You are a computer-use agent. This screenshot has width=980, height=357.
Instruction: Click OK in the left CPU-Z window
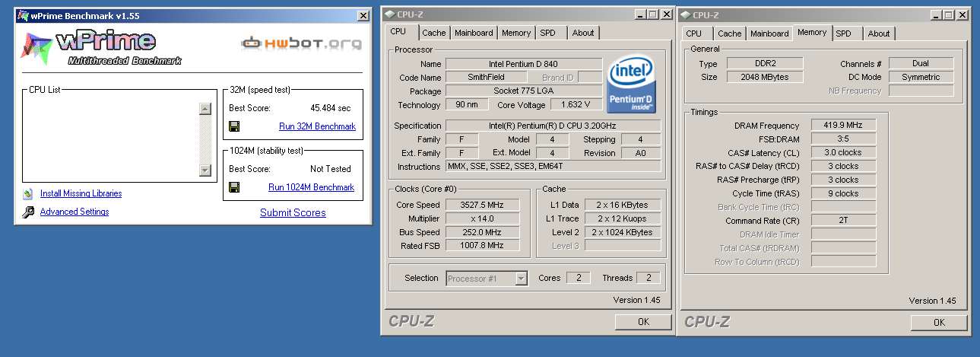(x=643, y=322)
